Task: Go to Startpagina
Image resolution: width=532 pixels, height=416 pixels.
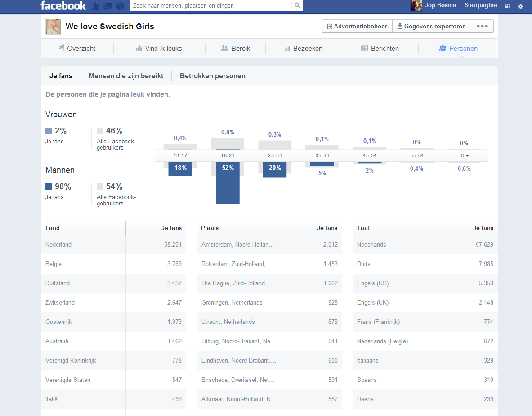Action: [480, 5]
